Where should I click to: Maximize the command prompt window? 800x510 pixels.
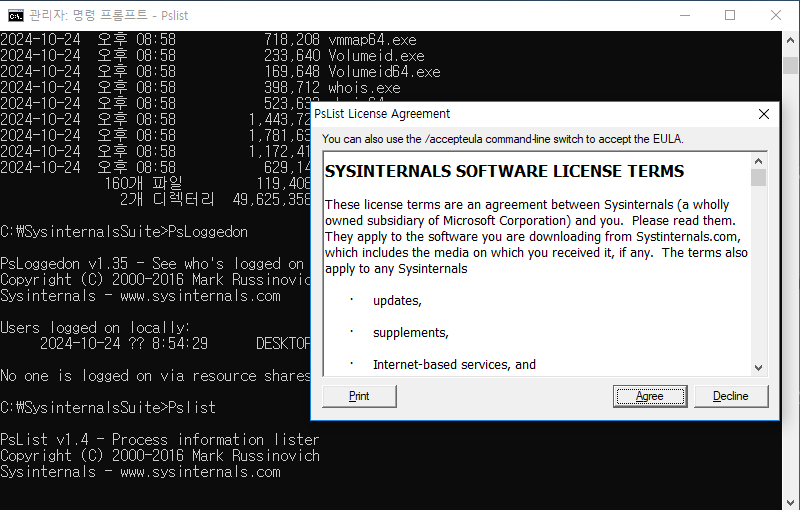pyautogui.click(x=730, y=15)
